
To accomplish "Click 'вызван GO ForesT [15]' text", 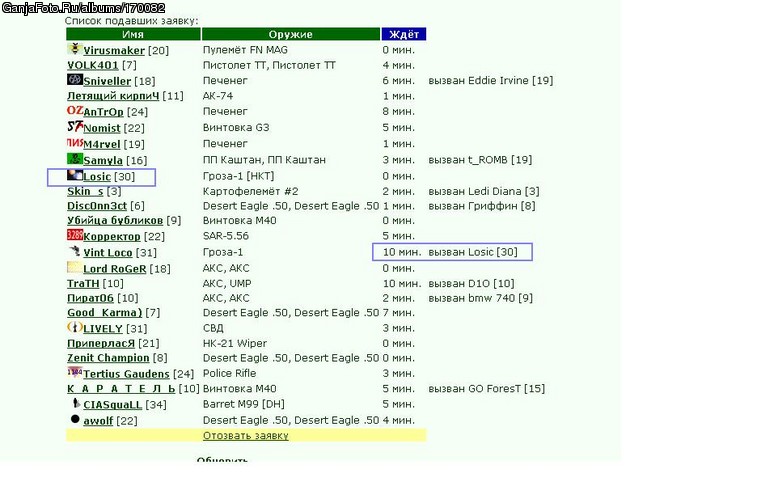I will [x=487, y=388].
